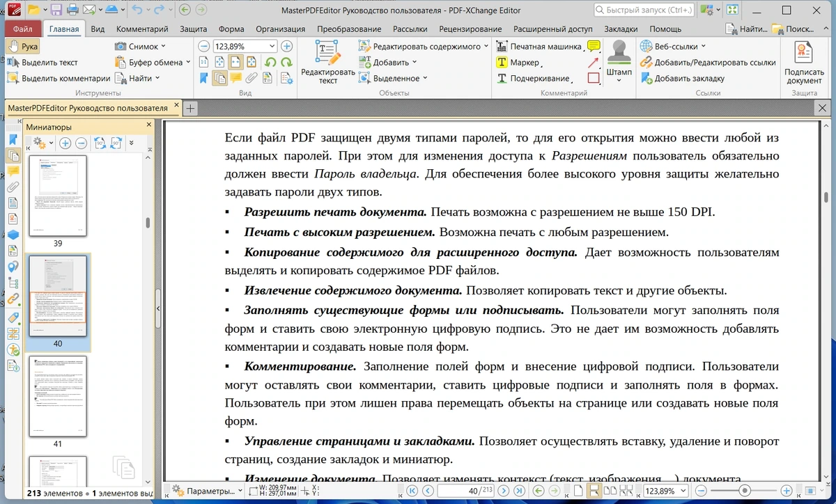Zoom out thumbnails minus icon
836x504 pixels.
tap(81, 143)
